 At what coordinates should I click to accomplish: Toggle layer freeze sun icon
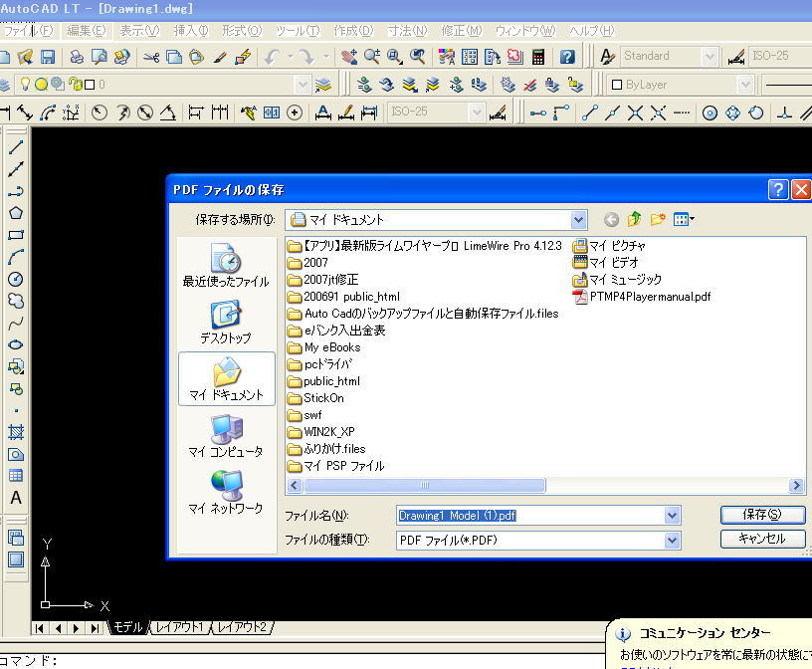[42, 84]
